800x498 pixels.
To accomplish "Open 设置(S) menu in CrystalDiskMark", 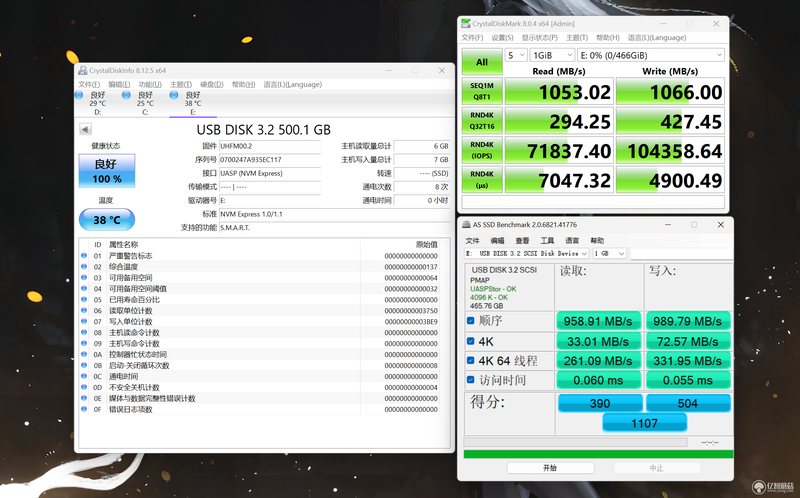I will click(503, 38).
